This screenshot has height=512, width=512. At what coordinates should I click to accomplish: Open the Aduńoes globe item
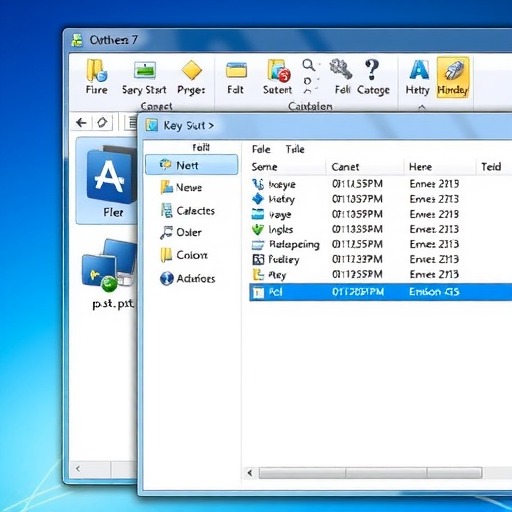(188, 278)
